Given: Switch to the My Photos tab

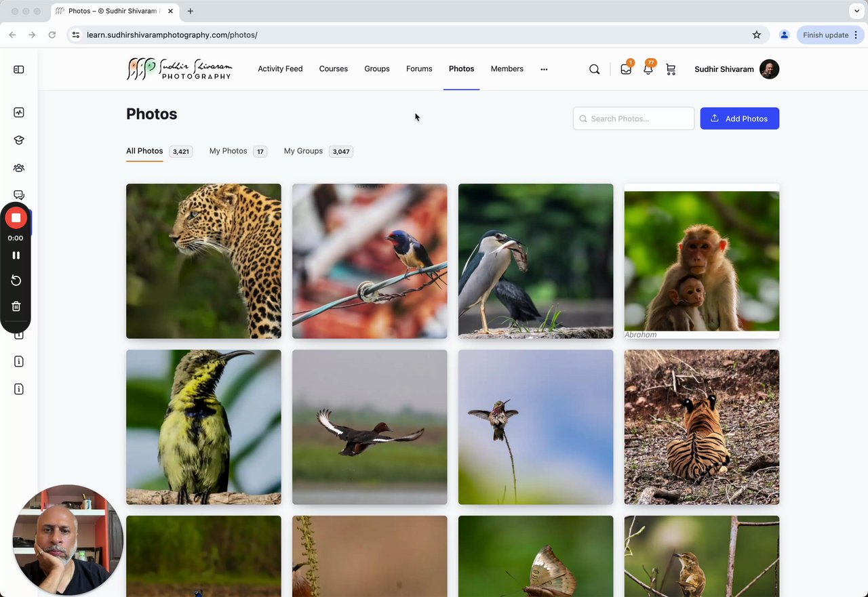Looking at the screenshot, I should click(x=228, y=151).
